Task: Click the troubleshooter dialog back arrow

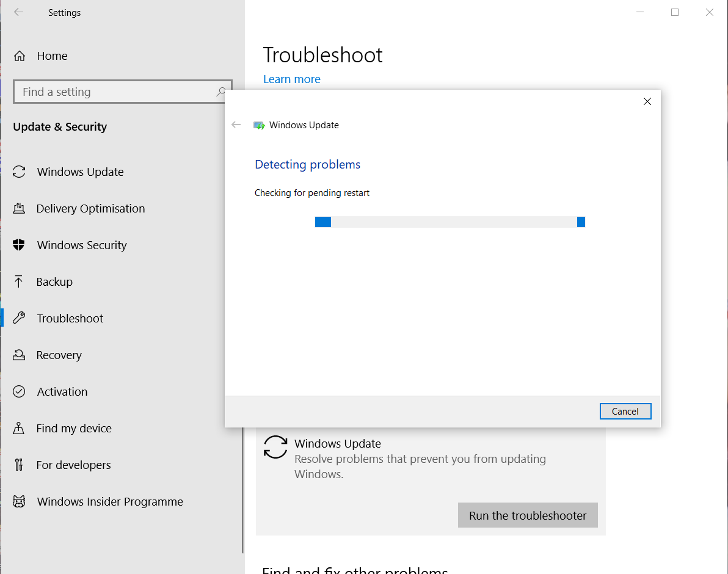Action: (236, 125)
